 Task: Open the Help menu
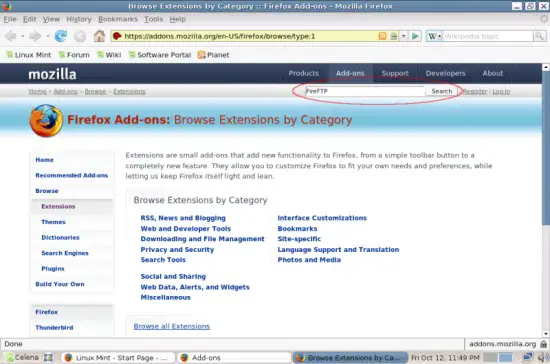click(x=178, y=19)
